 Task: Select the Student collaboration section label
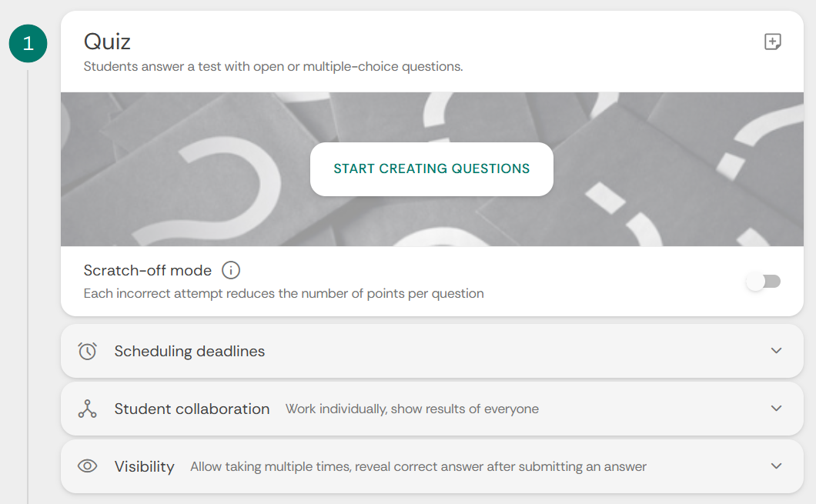click(x=192, y=409)
